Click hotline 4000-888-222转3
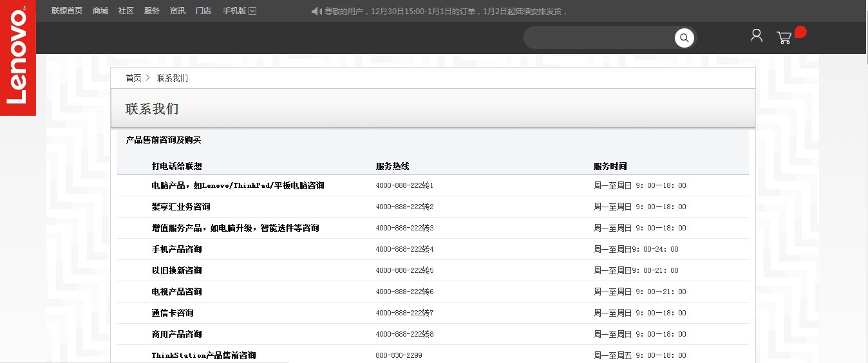Image resolution: width=868 pixels, height=363 pixels. tap(404, 228)
